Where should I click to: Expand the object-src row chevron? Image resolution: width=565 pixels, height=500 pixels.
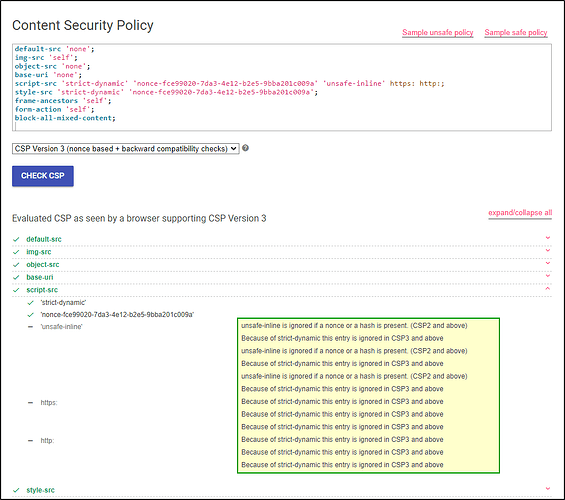pyautogui.click(x=548, y=263)
